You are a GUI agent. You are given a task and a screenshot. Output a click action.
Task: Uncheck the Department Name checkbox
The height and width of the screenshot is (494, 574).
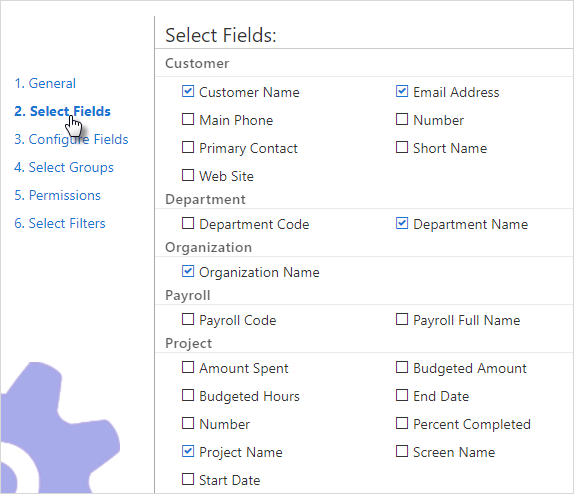(x=402, y=223)
